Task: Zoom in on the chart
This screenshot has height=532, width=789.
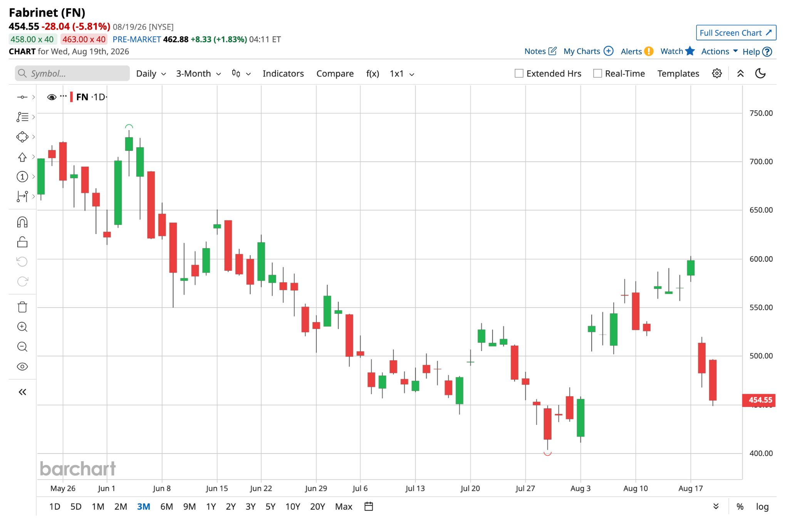Action: [x=22, y=327]
